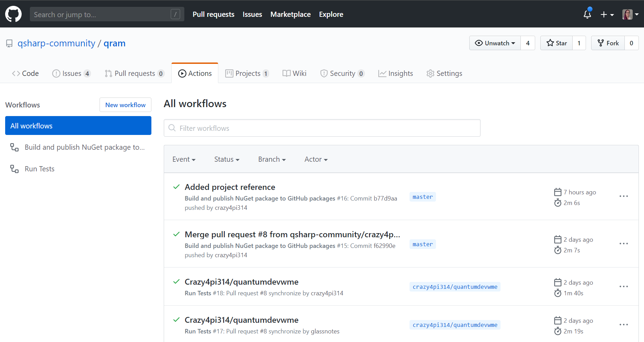
Task: Switch to the Issues tab
Action: 71,73
